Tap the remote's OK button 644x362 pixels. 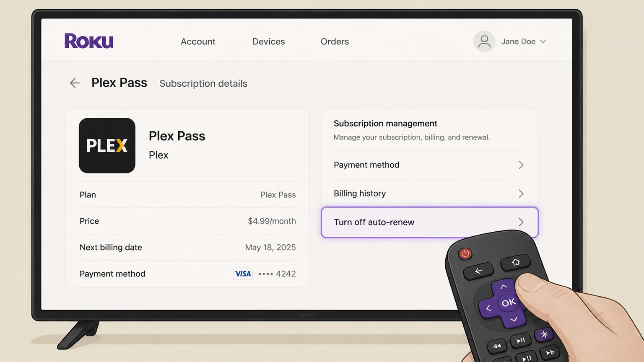coord(509,303)
